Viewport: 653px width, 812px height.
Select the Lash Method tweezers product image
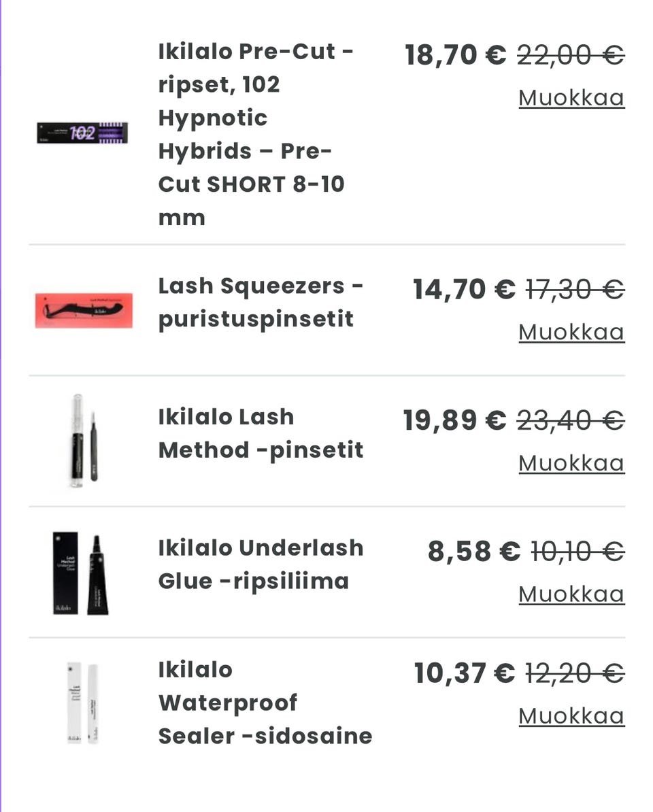pyautogui.click(x=84, y=441)
